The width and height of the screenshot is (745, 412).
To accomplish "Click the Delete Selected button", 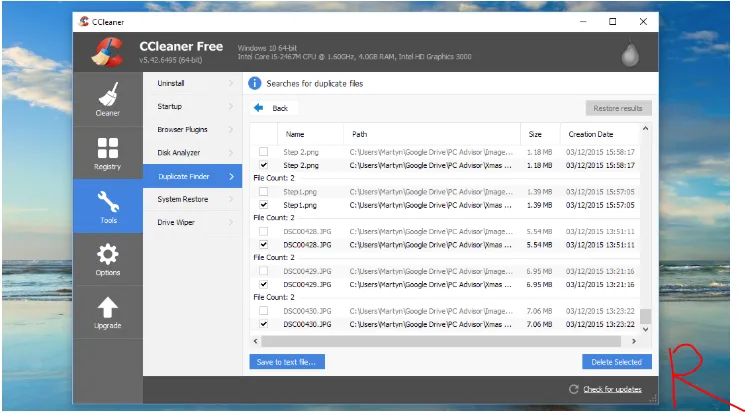I will click(x=617, y=362).
